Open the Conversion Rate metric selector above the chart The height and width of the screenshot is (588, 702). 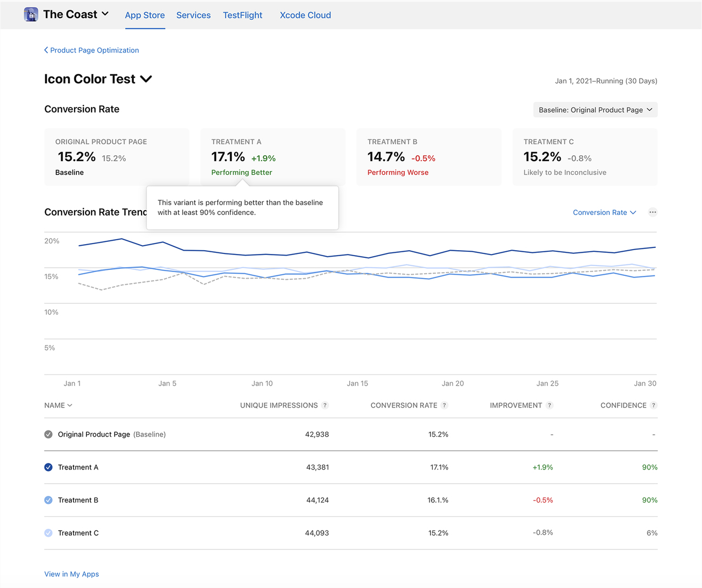coord(604,212)
